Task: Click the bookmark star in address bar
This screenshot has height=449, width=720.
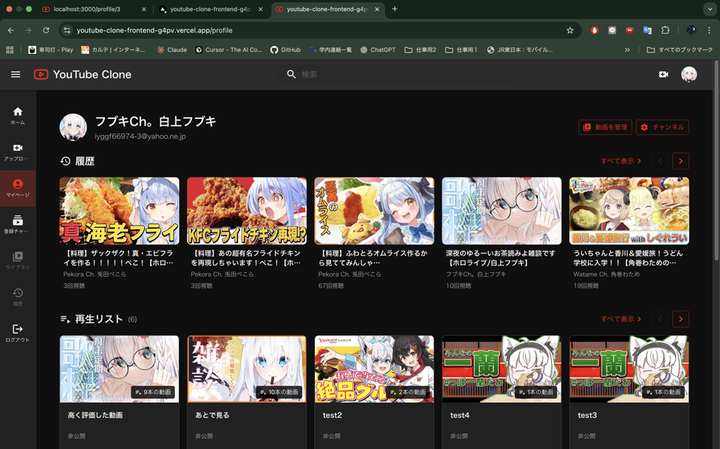Action: (570, 30)
